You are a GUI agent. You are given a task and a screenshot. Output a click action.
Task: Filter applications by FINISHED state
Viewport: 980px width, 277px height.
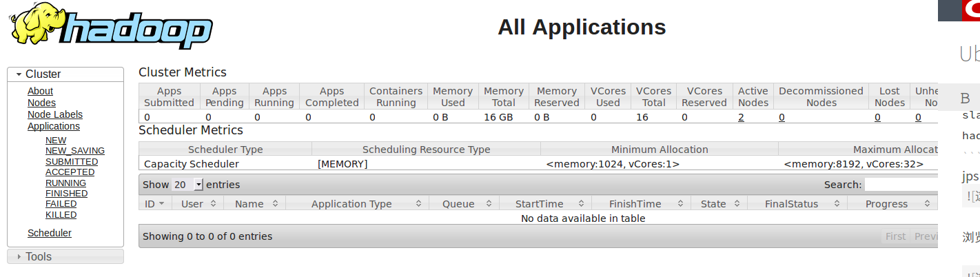click(x=67, y=194)
